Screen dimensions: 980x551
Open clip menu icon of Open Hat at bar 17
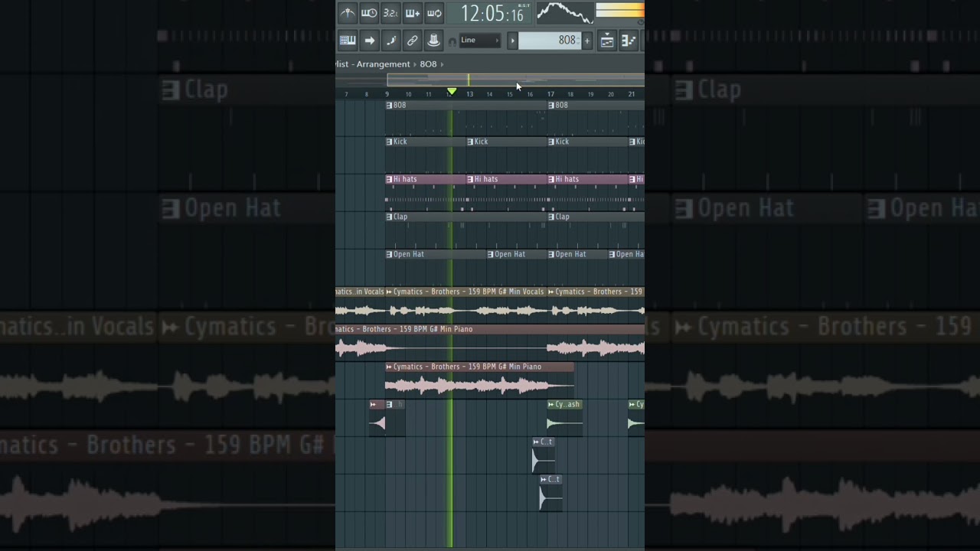551,254
